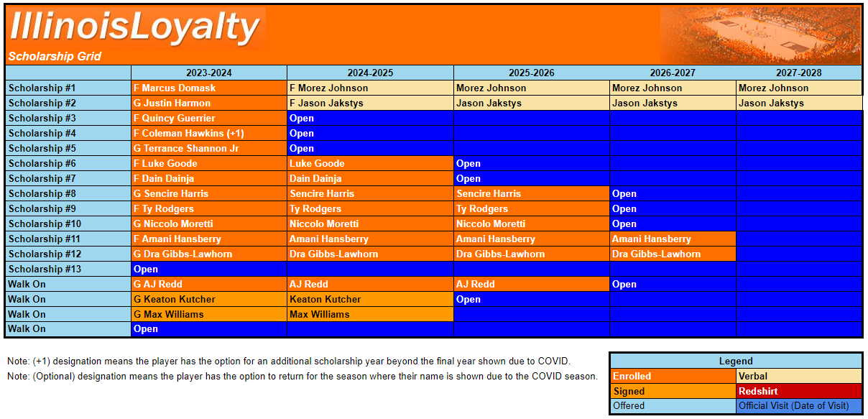Select the Official Visit legend entry
This screenshot has width=868, height=419.
point(798,406)
